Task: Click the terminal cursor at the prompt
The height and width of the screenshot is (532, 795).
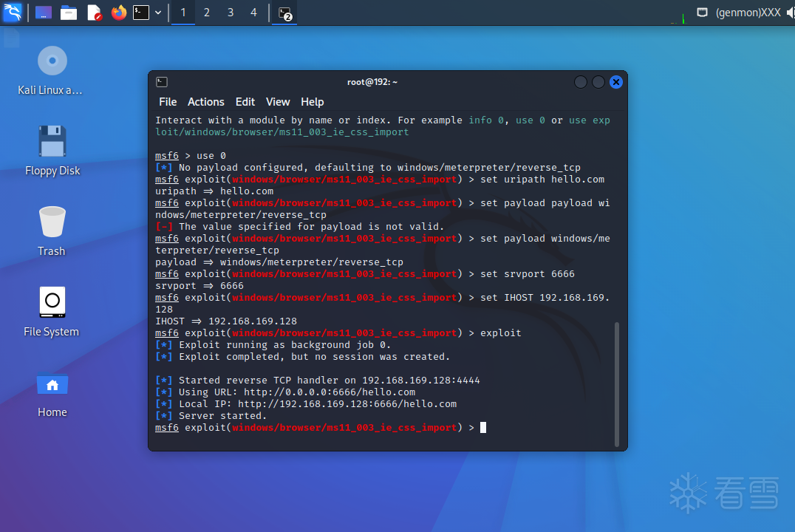Action: tap(483, 428)
